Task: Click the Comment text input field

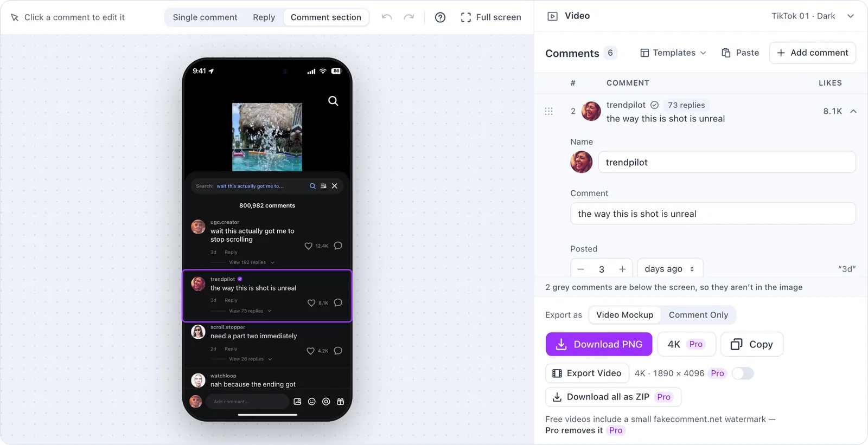Action: (x=713, y=214)
